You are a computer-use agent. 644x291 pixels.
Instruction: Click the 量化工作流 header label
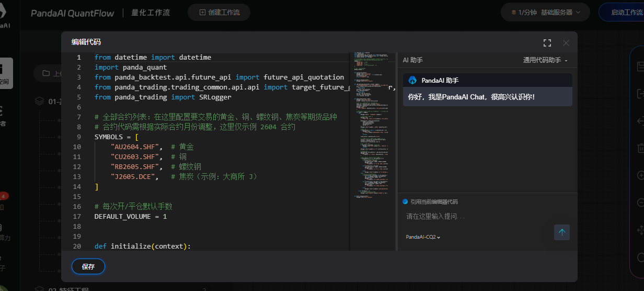[151, 13]
